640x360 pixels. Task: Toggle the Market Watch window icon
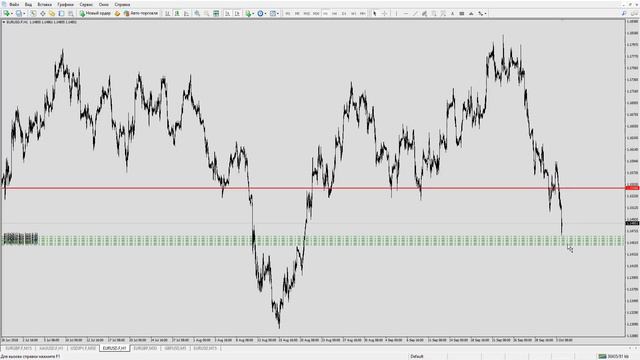[x=33, y=13]
